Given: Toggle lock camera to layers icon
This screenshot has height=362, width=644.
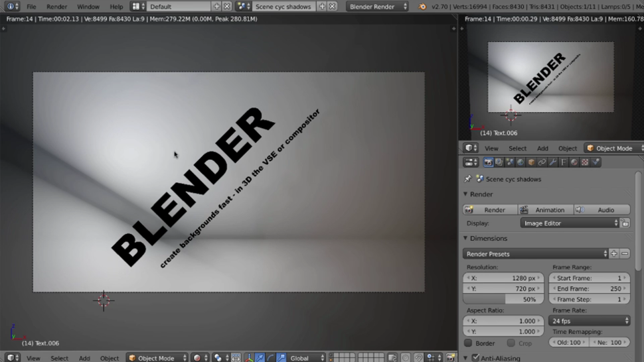Looking at the screenshot, I should (x=392, y=358).
